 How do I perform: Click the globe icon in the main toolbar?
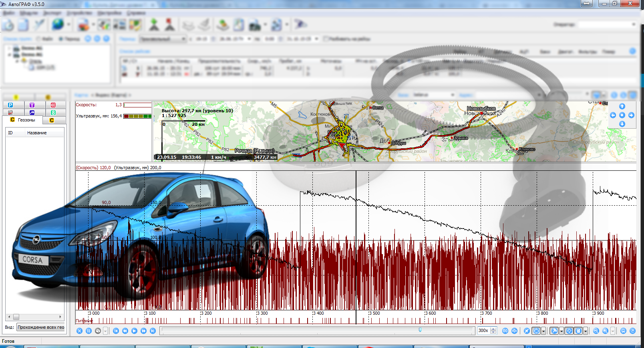coord(58,25)
